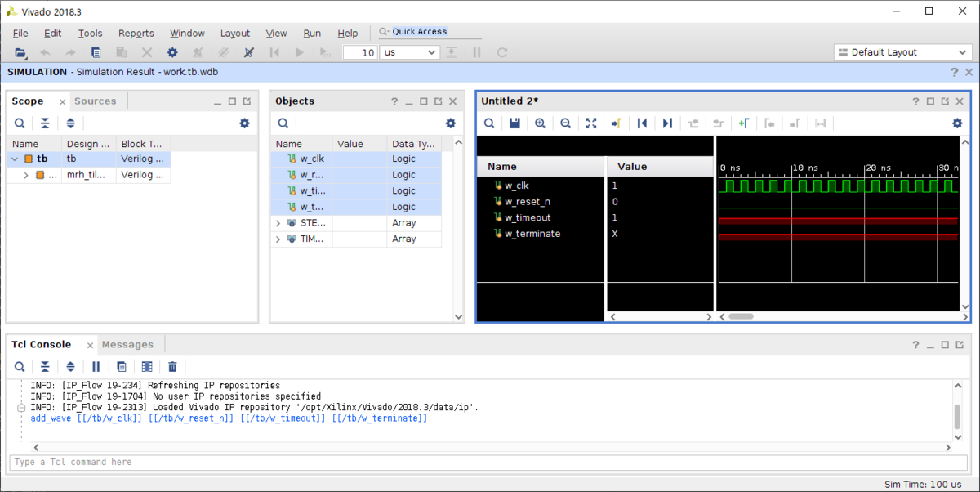Expand the TIM... array in Objects
The width and height of the screenshot is (980, 492).
click(278, 239)
